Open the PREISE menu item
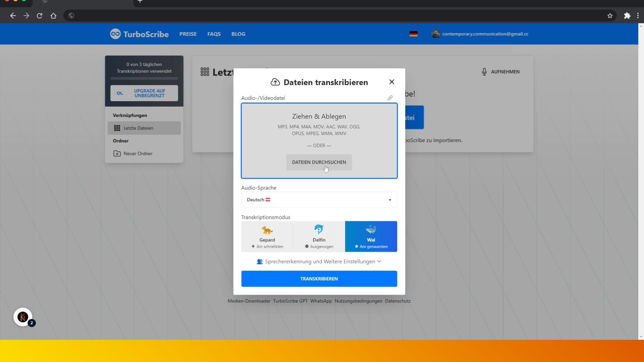644x362 pixels. (188, 34)
